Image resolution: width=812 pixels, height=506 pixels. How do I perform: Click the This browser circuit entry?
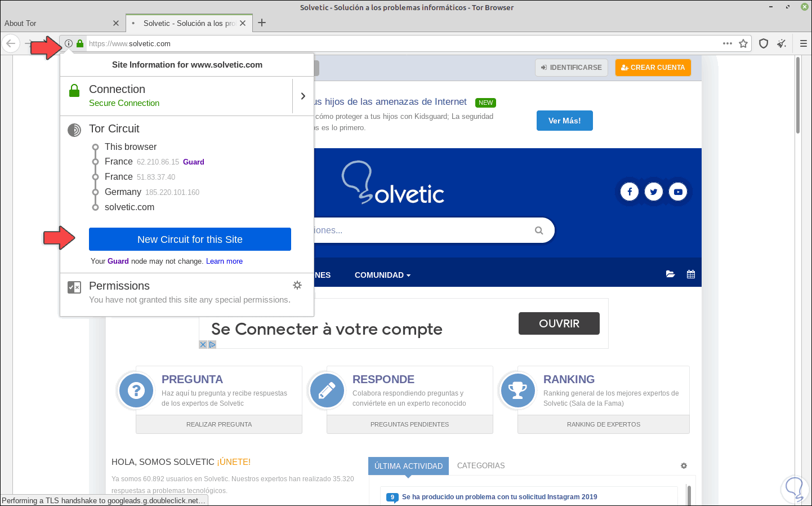131,147
